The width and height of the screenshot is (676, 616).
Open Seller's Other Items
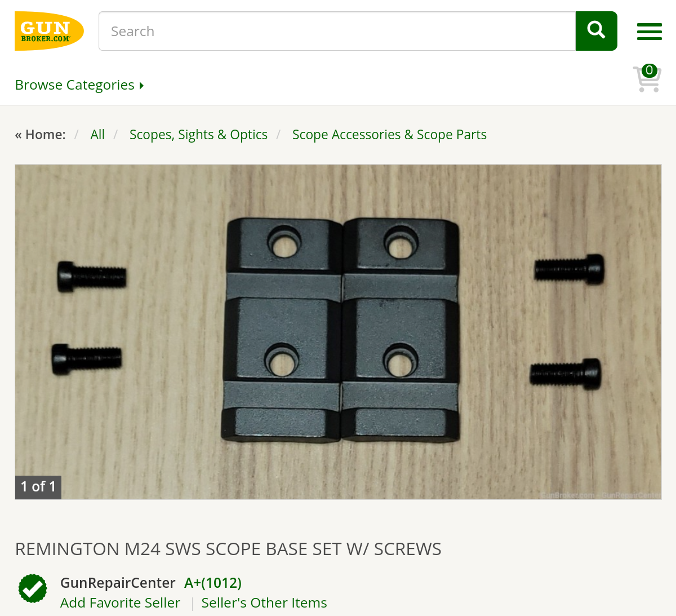point(264,602)
